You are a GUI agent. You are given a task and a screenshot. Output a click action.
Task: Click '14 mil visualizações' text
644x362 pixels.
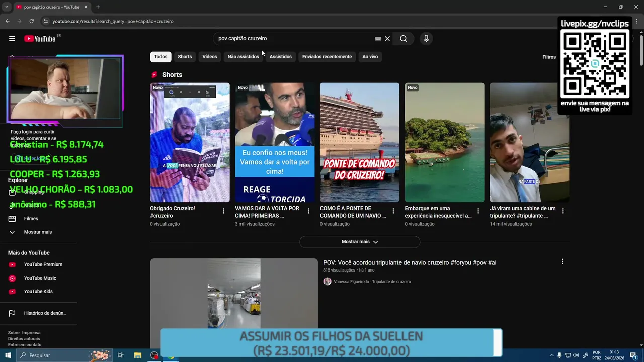(x=511, y=224)
